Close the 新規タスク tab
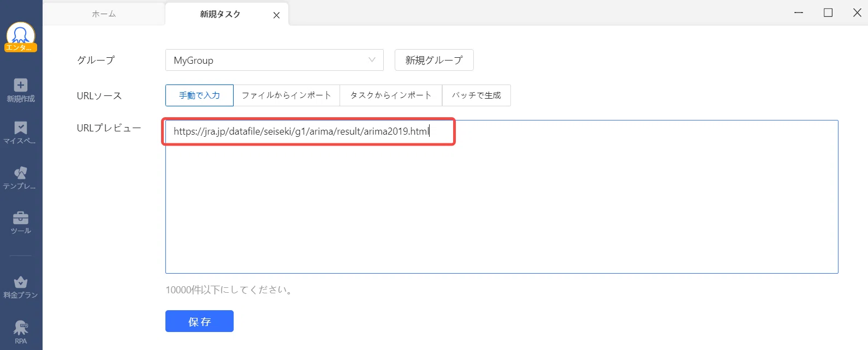The width and height of the screenshot is (868, 350). (276, 15)
